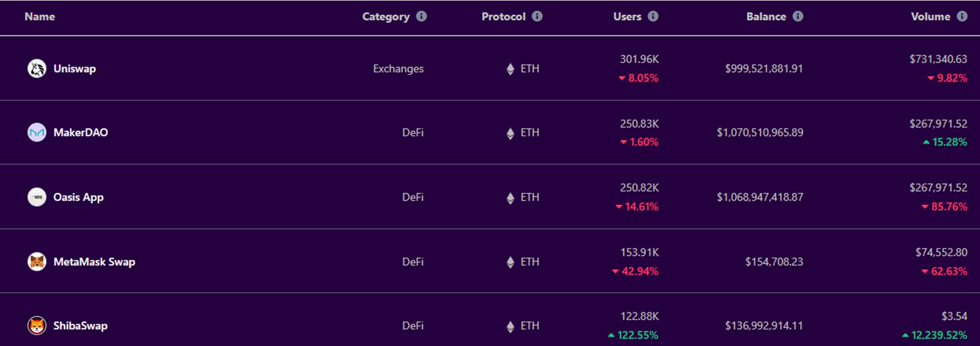Click the Uniswap unicorn logo icon
The image size is (980, 346).
click(x=37, y=69)
